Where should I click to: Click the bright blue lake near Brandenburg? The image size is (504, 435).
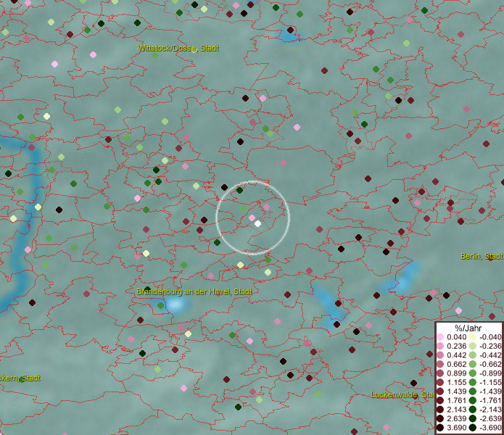point(175,303)
